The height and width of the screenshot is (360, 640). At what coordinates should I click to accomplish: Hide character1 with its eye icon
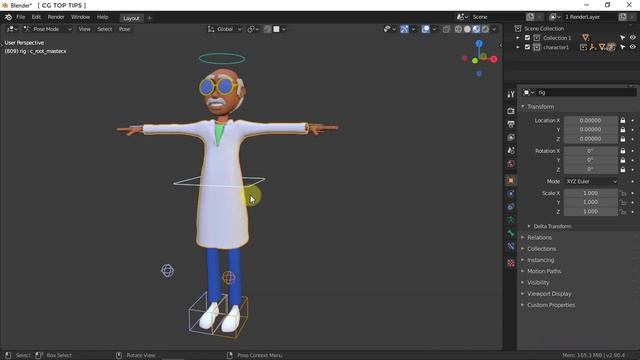633,47
